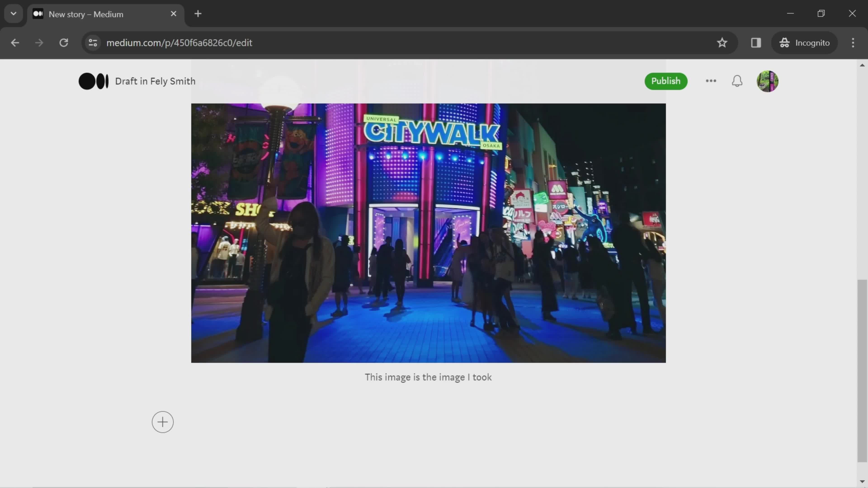Expand the tab search dropdown

pos(14,14)
